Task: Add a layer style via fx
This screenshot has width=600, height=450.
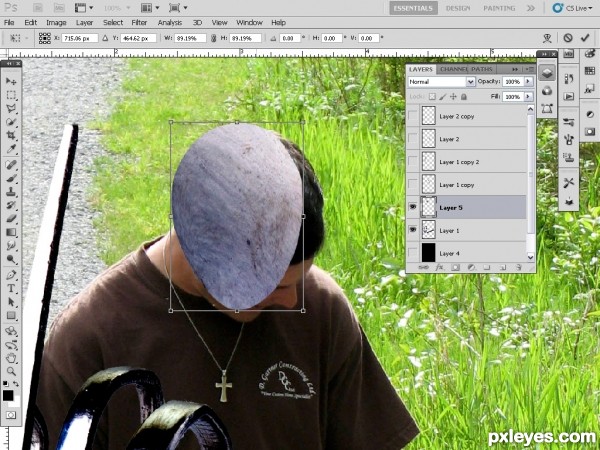Action: [x=439, y=267]
